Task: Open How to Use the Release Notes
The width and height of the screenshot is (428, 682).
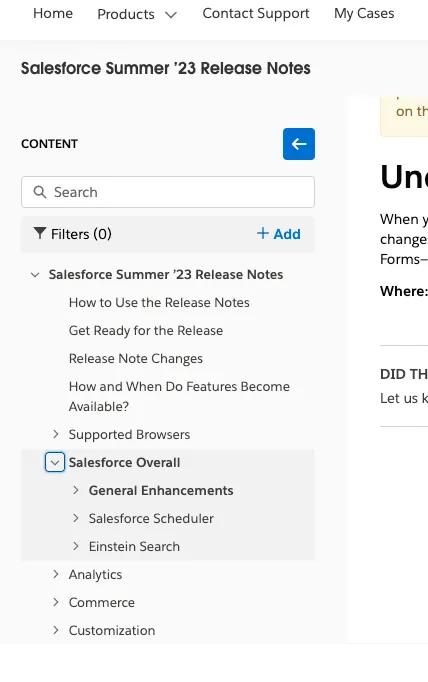Action: 159,302
